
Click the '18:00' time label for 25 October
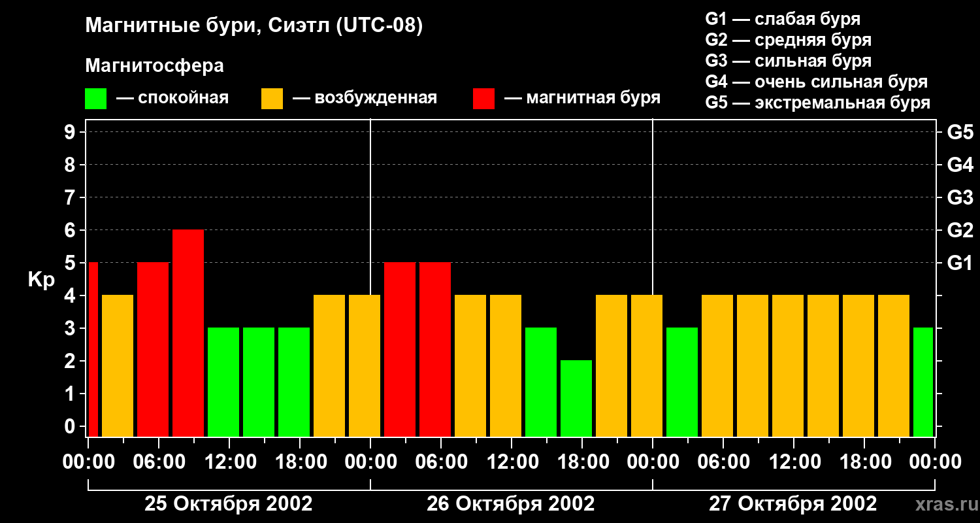click(300, 462)
